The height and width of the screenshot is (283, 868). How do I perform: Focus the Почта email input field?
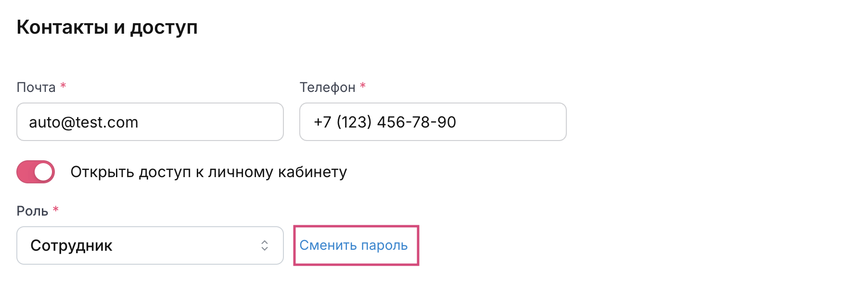pos(150,122)
